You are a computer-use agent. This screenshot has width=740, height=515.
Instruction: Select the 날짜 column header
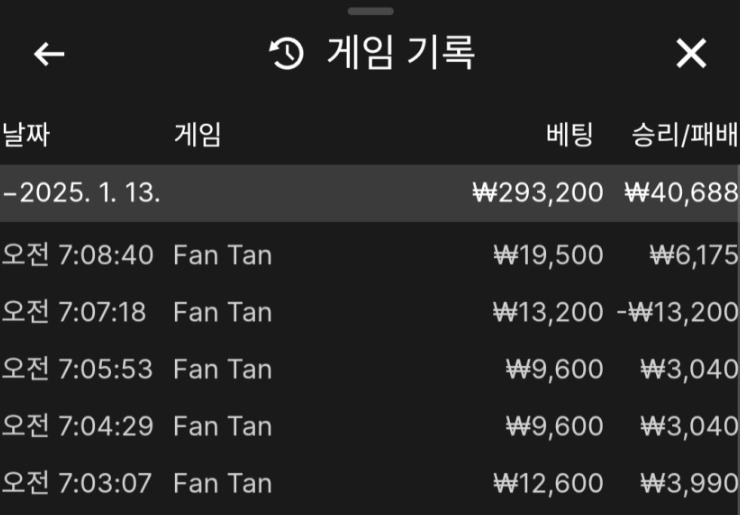tap(26, 135)
